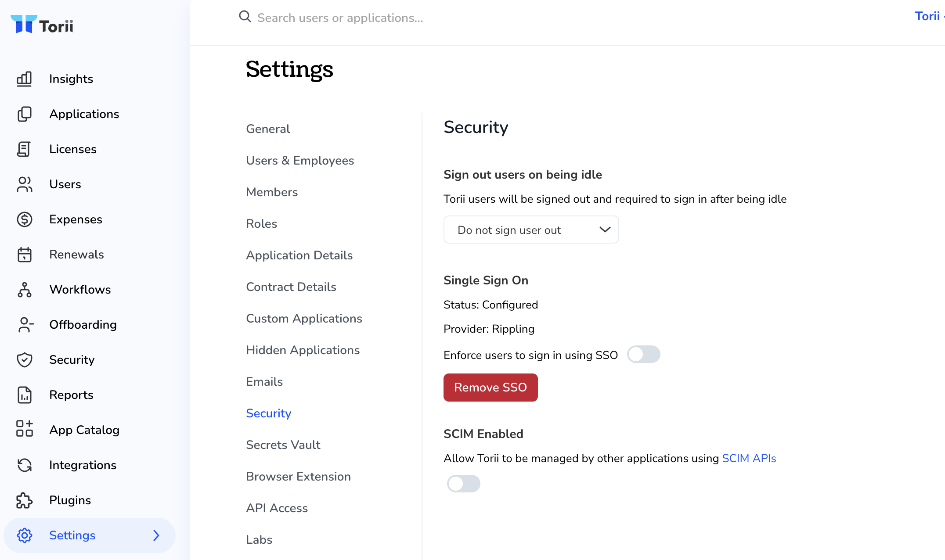Select Members settings section
The image size is (945, 560).
point(272,192)
